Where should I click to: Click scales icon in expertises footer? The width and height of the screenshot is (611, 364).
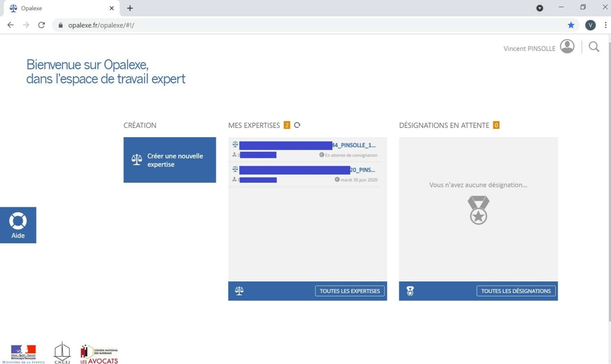tap(239, 291)
